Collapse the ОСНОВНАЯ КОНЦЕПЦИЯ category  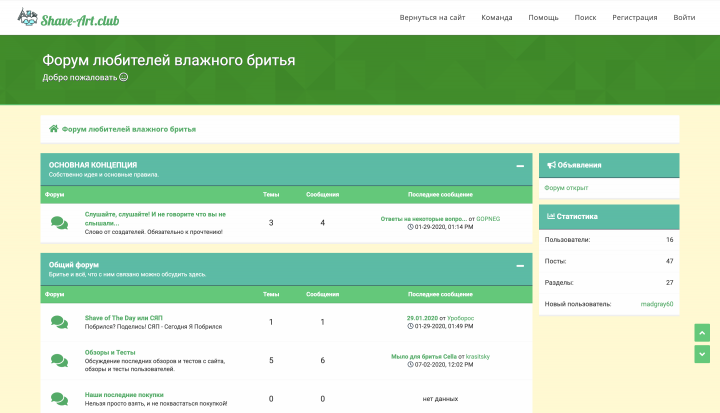click(520, 166)
